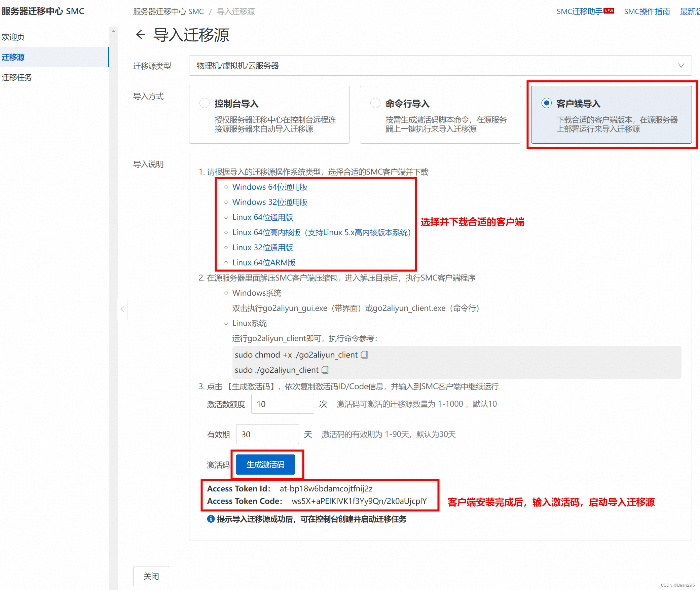
Task: Download the Linux 64位ARM版 client
Action: point(263,263)
